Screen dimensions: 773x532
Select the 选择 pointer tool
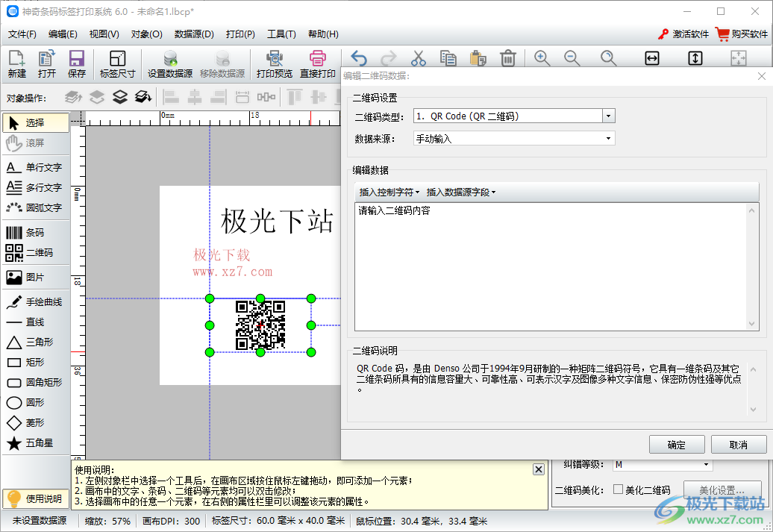(36, 123)
